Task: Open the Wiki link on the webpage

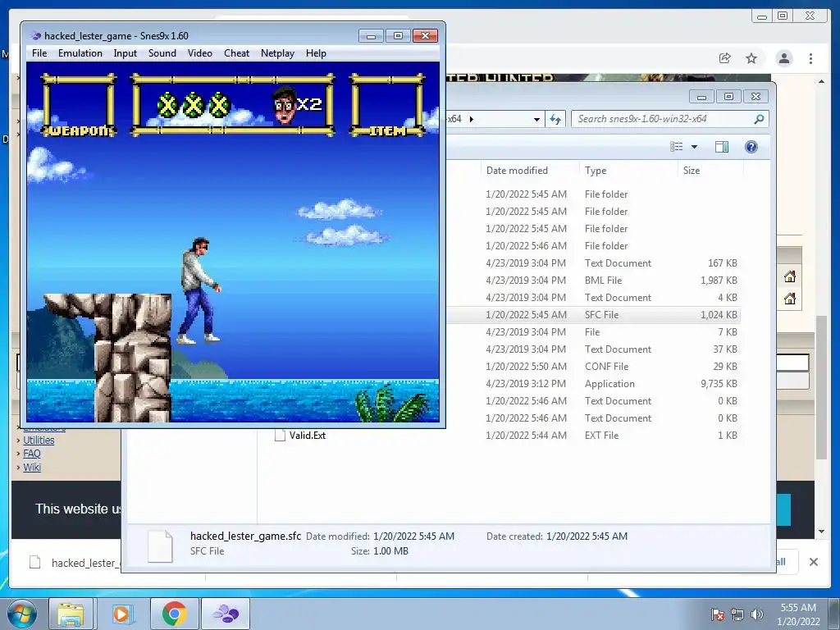Action: click(32, 467)
